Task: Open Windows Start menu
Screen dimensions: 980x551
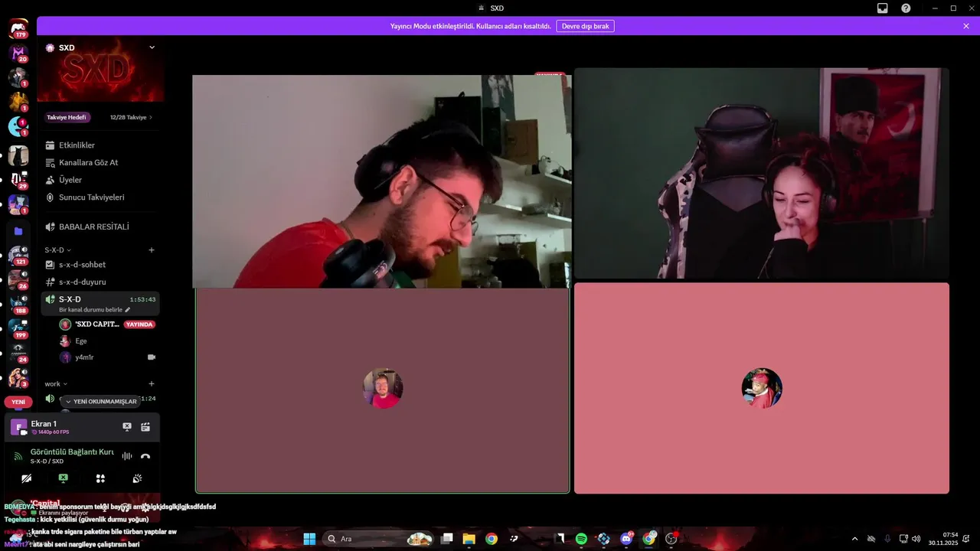Action: pyautogui.click(x=309, y=539)
